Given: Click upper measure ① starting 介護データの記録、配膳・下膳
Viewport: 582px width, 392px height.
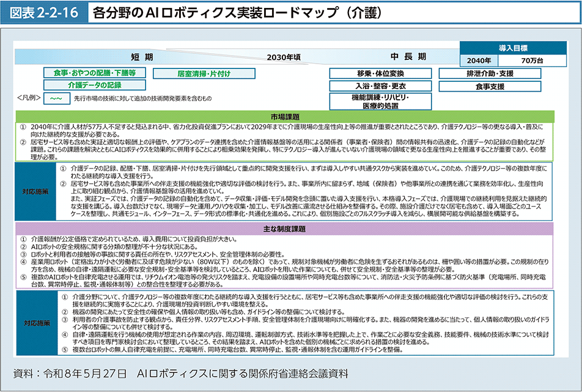Looking at the screenshot, I should click(x=304, y=172).
